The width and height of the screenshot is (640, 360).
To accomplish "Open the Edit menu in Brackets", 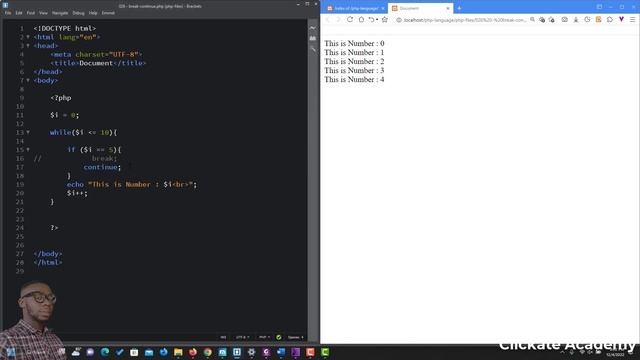I will click(19, 13).
